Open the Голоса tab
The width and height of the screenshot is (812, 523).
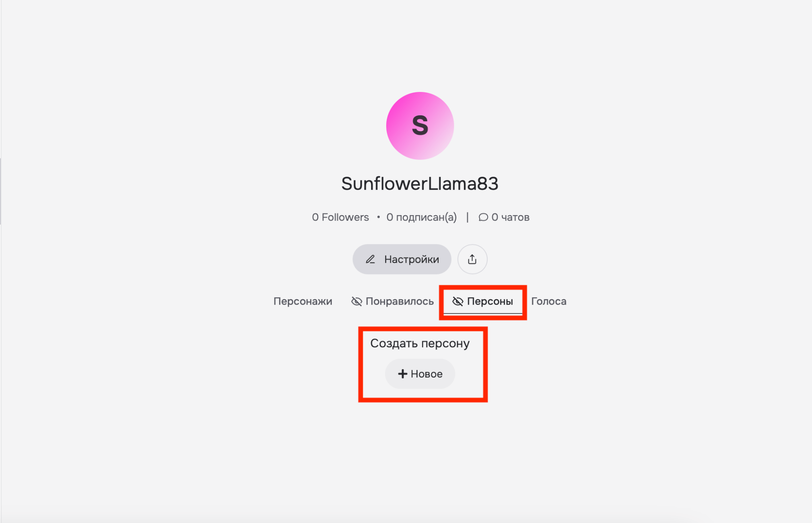549,302
